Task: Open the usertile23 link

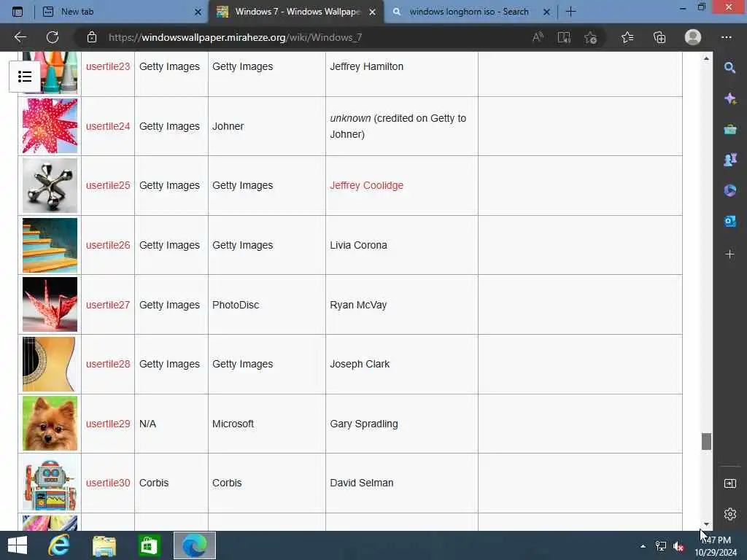Action: tap(108, 66)
